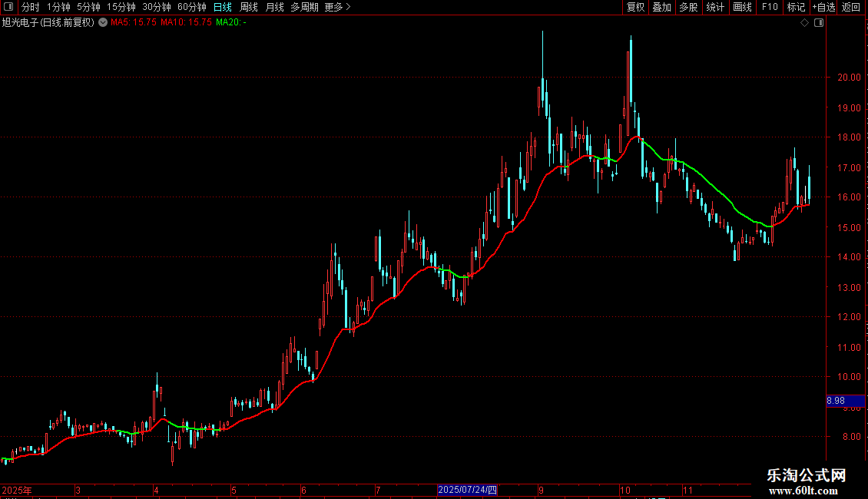Open the indicator dropdown beside 旭光电子 title
Viewport: 868px width, 499px height.
click(103, 22)
